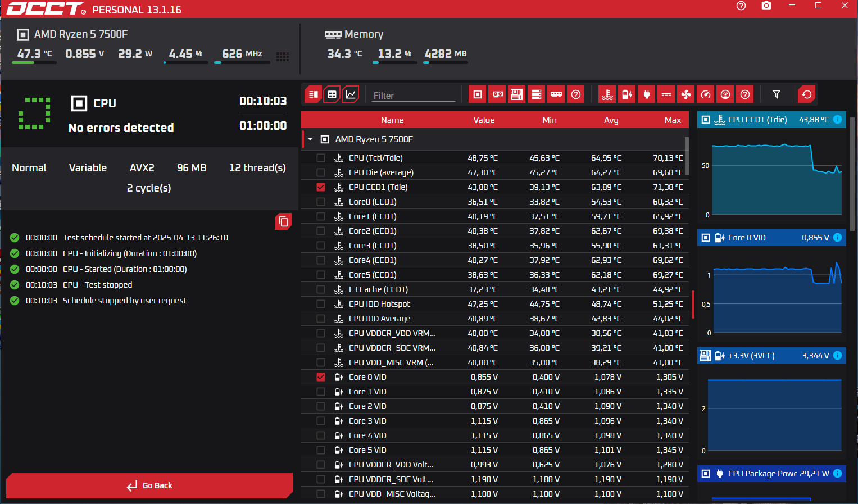
Task: Toggle the CPU sensor filter icon
Action: 478,94
